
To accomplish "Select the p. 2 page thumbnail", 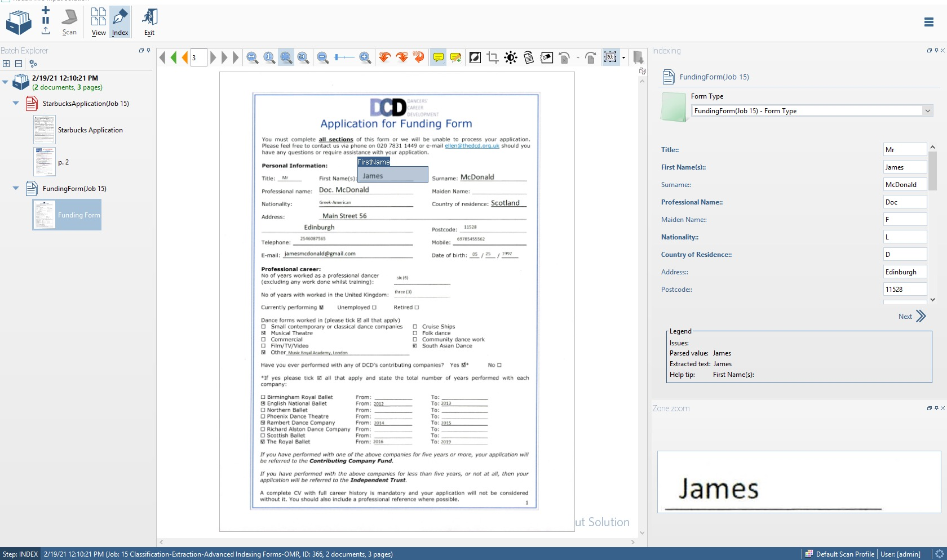I will point(45,162).
